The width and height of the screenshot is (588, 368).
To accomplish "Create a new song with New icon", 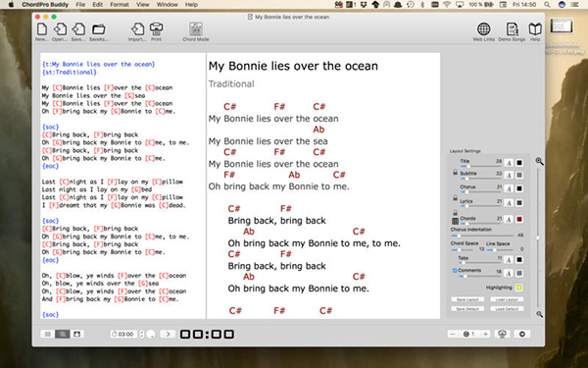I will pyautogui.click(x=41, y=29).
